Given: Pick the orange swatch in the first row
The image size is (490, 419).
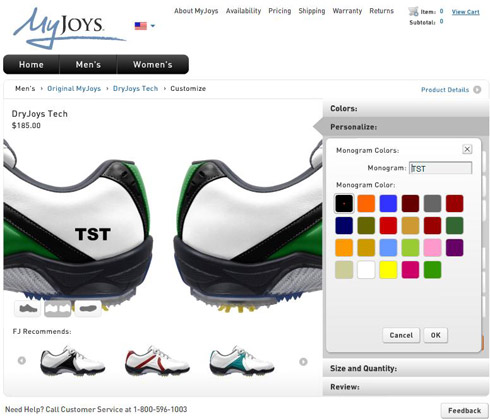Looking at the screenshot, I should (366, 203).
